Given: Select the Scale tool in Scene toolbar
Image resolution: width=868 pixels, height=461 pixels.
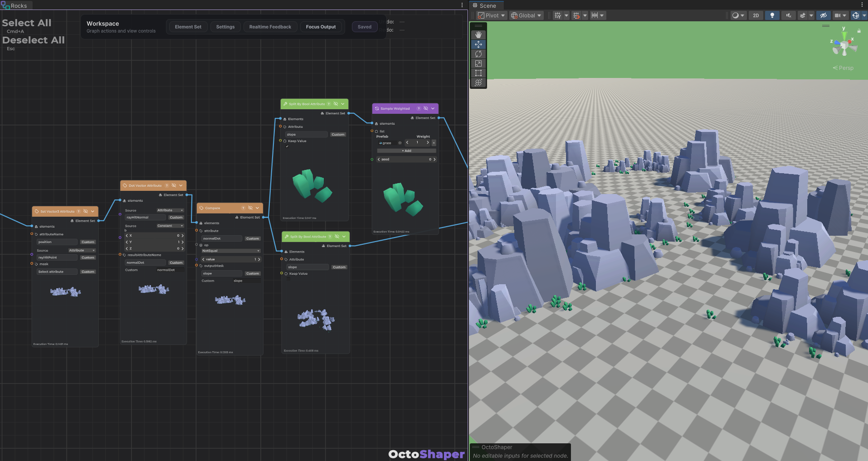Looking at the screenshot, I should (x=478, y=63).
